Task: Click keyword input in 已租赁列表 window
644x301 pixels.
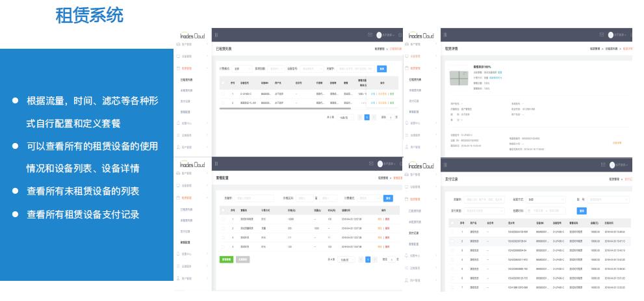Action: [x=356, y=69]
